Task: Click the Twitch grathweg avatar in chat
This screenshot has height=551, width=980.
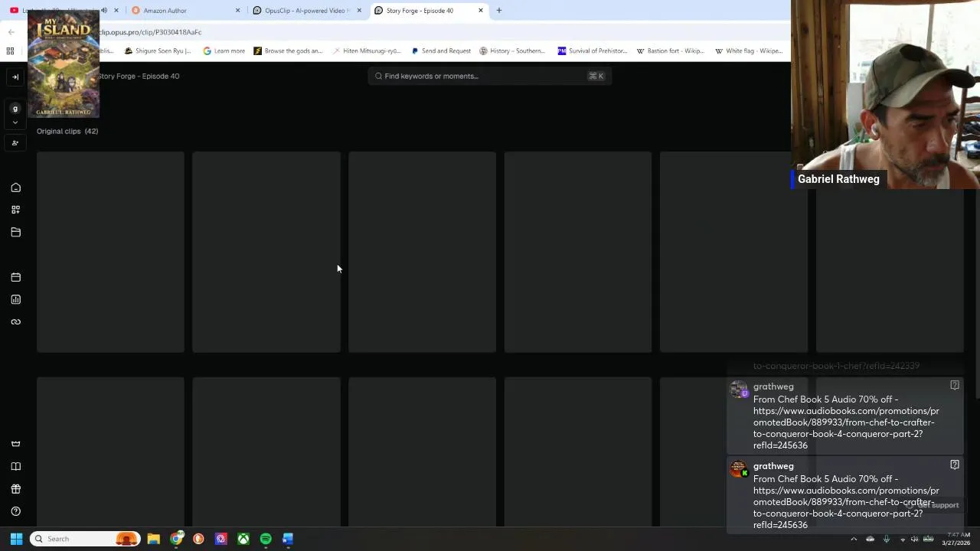Action: tap(739, 390)
